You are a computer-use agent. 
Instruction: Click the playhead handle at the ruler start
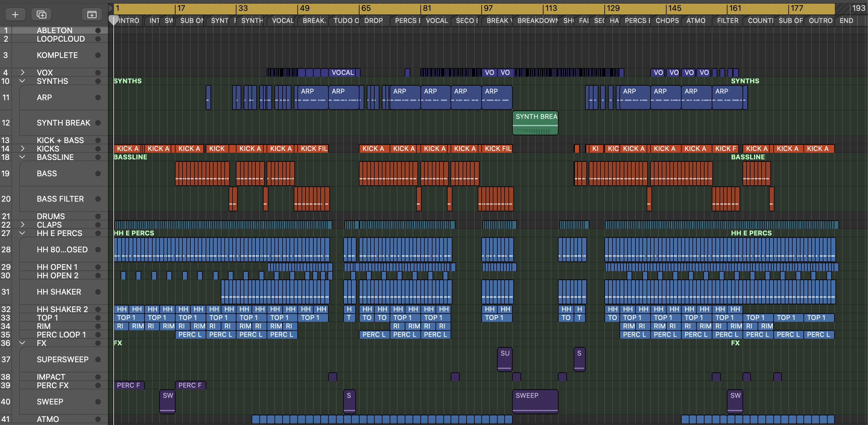point(114,20)
